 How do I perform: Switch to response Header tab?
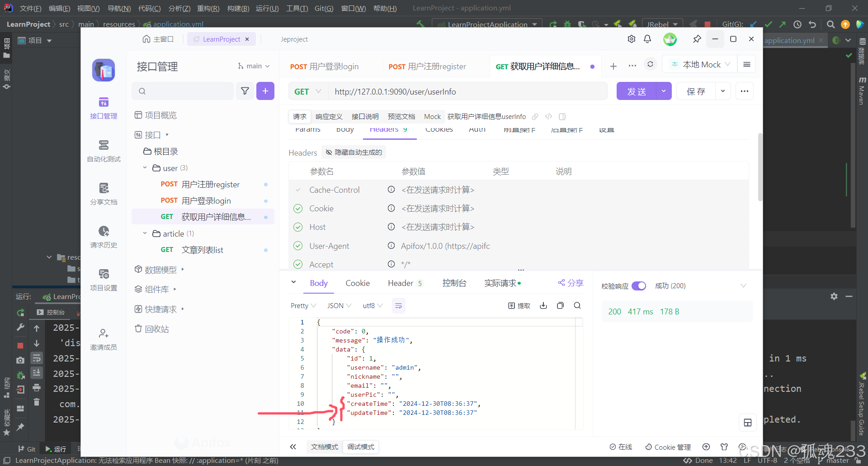tap(405, 283)
